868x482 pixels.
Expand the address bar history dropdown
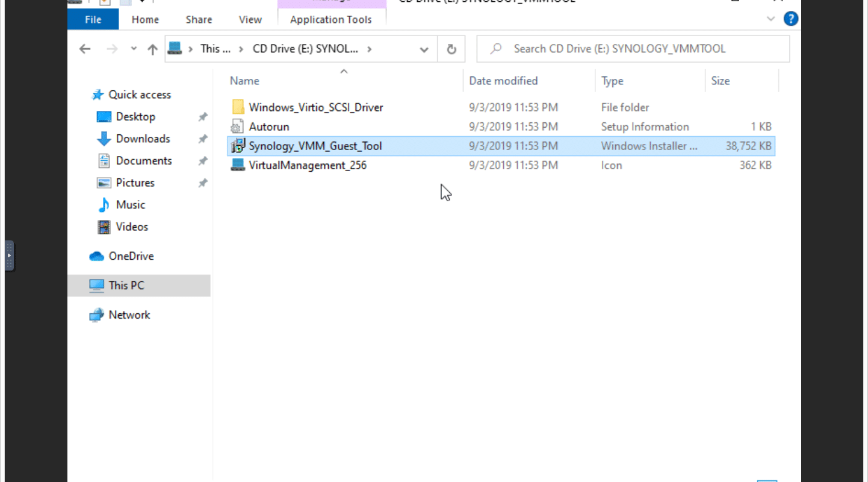pos(424,49)
